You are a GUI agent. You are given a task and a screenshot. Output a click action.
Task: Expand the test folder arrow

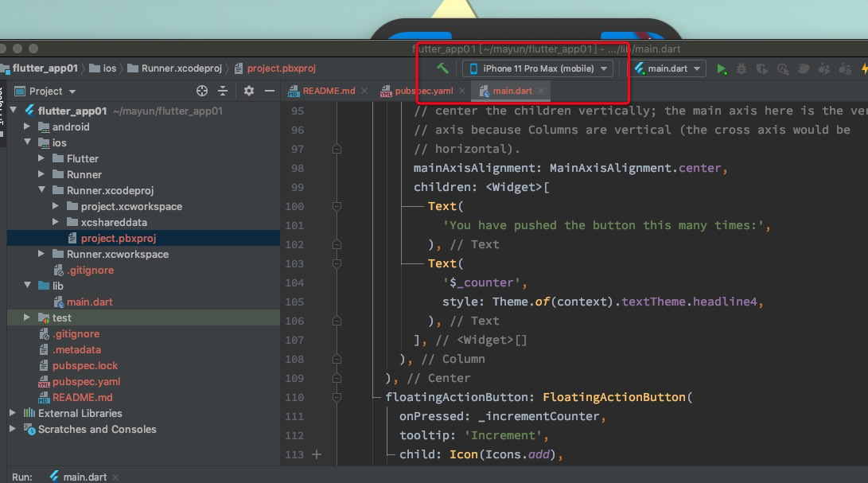click(26, 317)
